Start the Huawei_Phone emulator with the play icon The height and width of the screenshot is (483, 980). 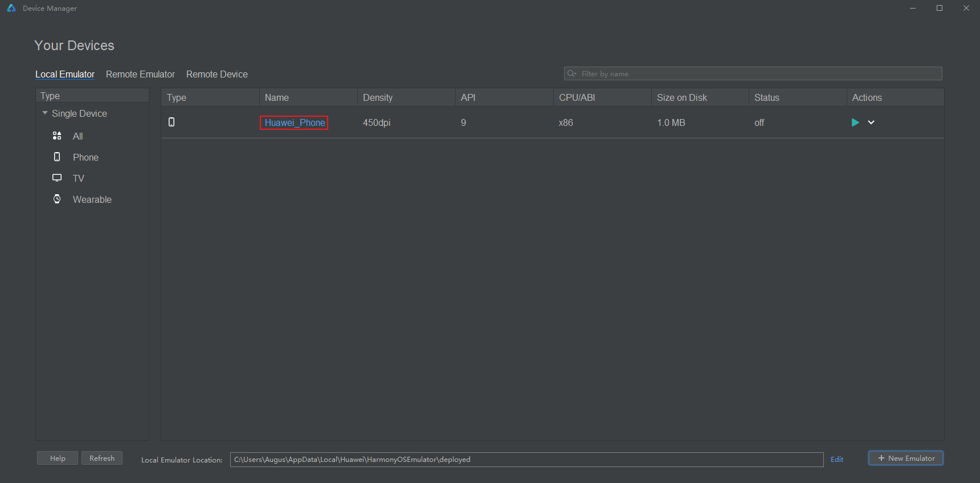click(x=855, y=122)
